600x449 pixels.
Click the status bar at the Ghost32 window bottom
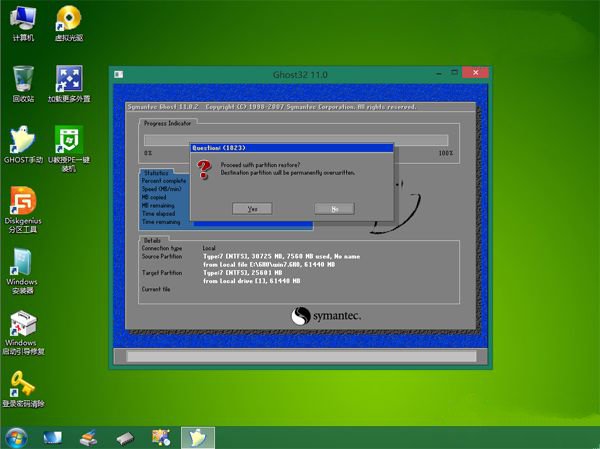[x=301, y=357]
